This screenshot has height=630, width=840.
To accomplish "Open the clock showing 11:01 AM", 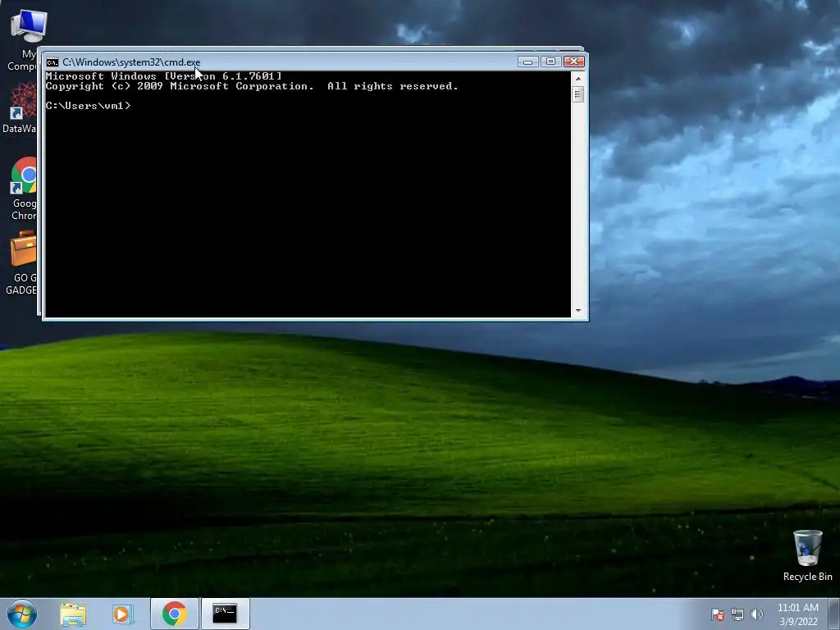I will tap(798, 614).
